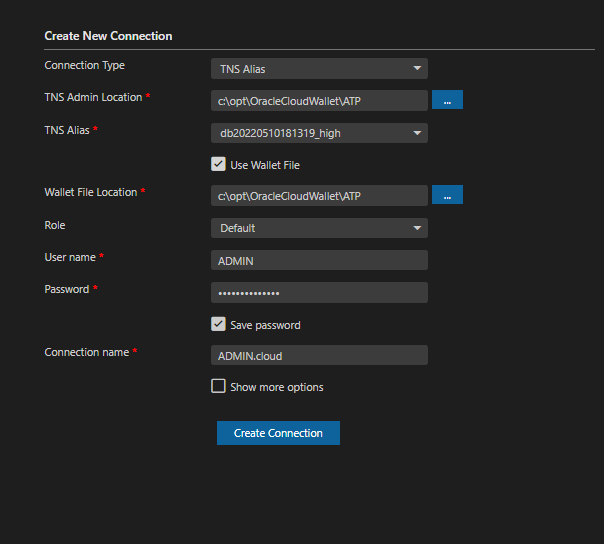The height and width of the screenshot is (544, 604).
Task: Click the 'Save password' label text
Action: pyautogui.click(x=265, y=325)
